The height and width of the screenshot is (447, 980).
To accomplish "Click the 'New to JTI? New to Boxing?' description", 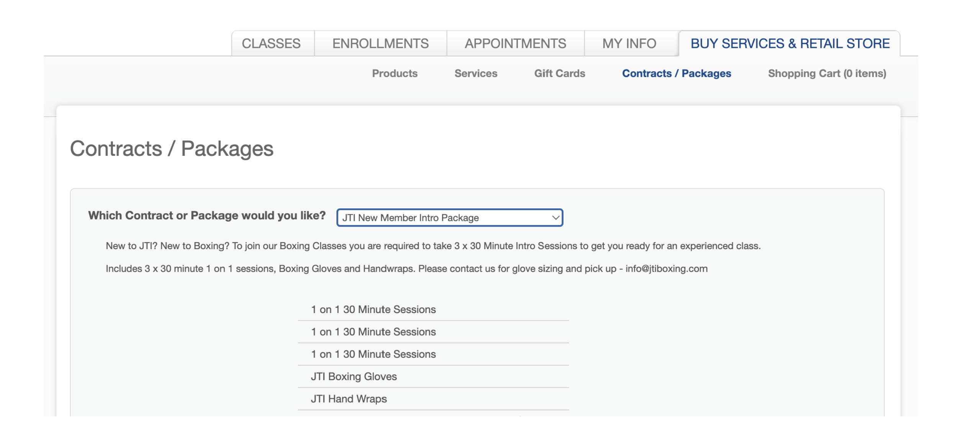I will (x=433, y=246).
